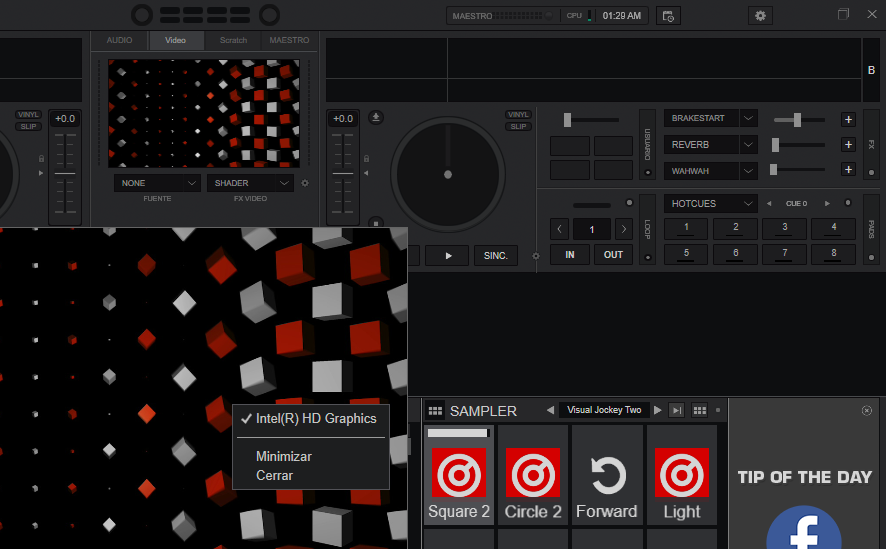The height and width of the screenshot is (549, 886).
Task: Click hotcue pad 5
Action: pos(686,254)
